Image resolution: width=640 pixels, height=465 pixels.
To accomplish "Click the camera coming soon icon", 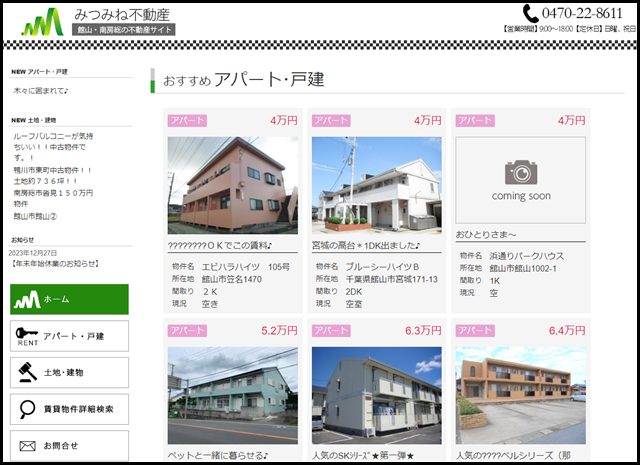I will pyautogui.click(x=521, y=180).
